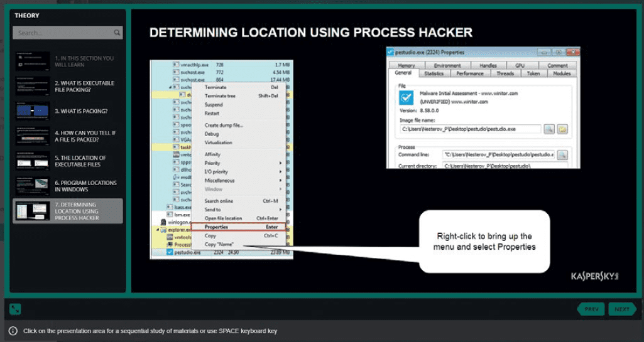Click the vmacthlp.exe process icon
Image resolution: width=644 pixels, height=342 pixels.
[x=176, y=65]
